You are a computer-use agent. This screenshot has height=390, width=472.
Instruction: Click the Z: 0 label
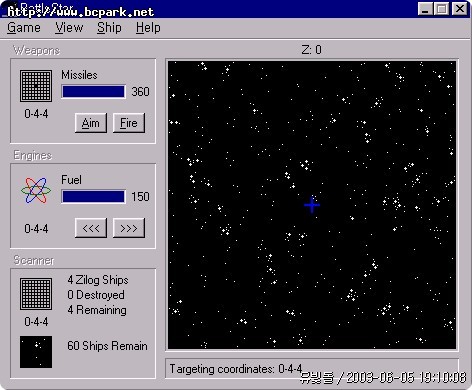click(x=312, y=50)
